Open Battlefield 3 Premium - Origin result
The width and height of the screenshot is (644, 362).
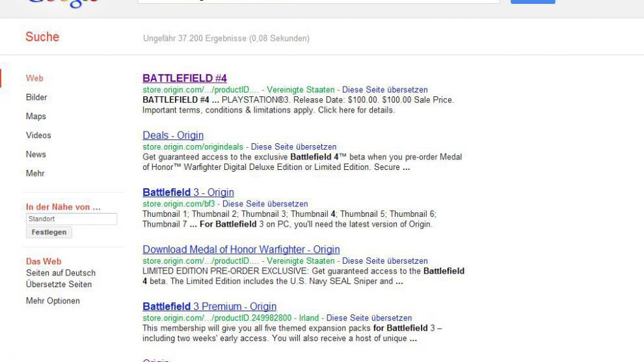[209, 307]
